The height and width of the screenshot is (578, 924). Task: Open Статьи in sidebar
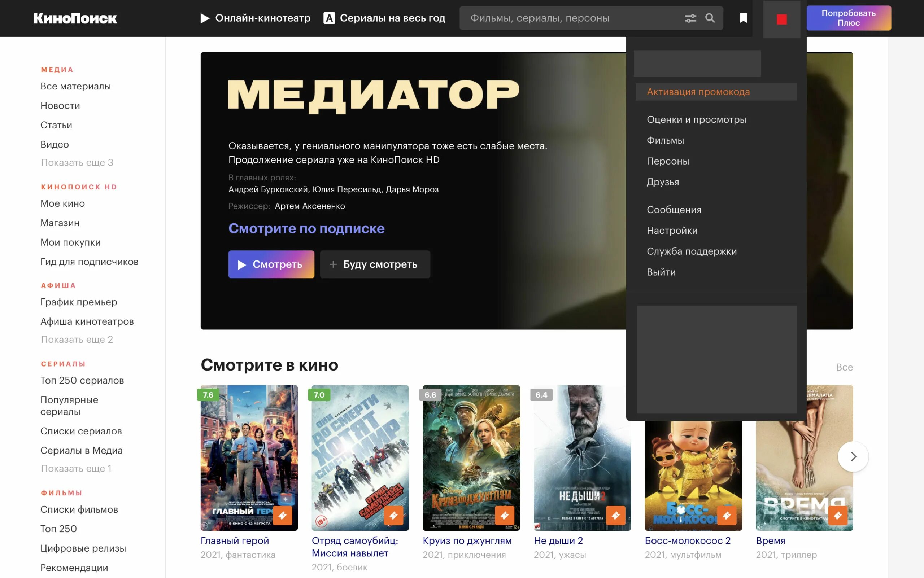click(x=56, y=125)
